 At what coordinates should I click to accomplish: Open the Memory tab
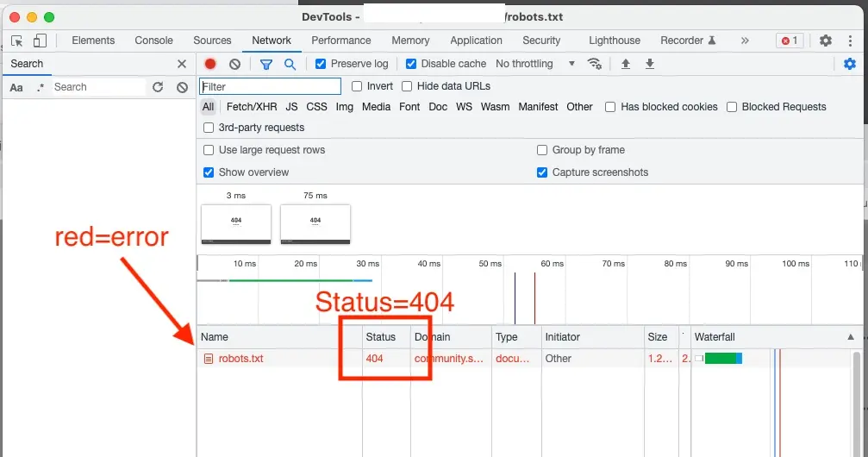pos(410,41)
